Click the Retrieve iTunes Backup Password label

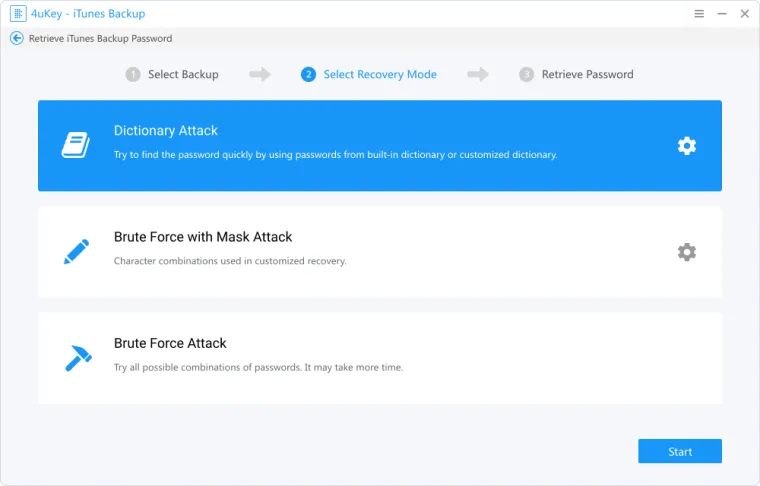point(100,38)
